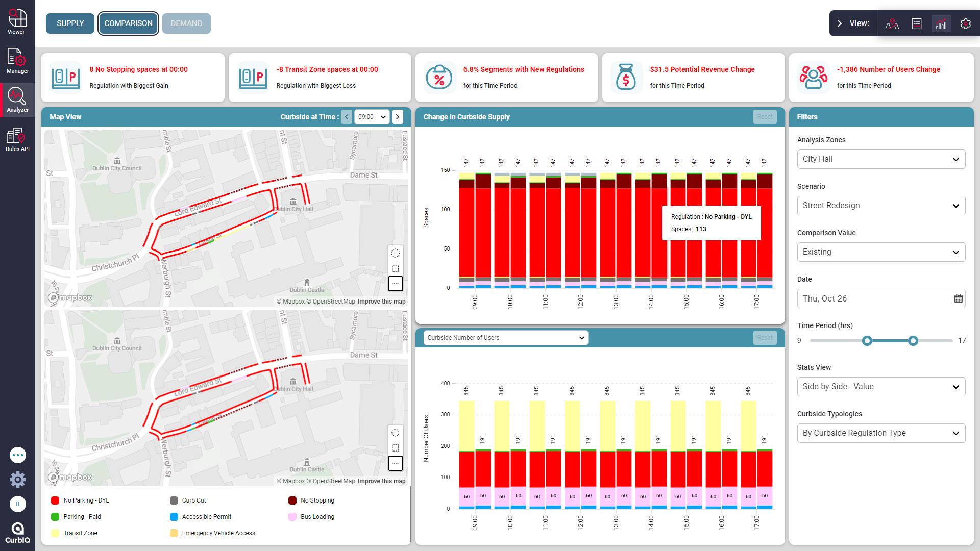Toggle No Parking - DYL legend item
This screenshot has height=551, width=980.
tap(81, 500)
